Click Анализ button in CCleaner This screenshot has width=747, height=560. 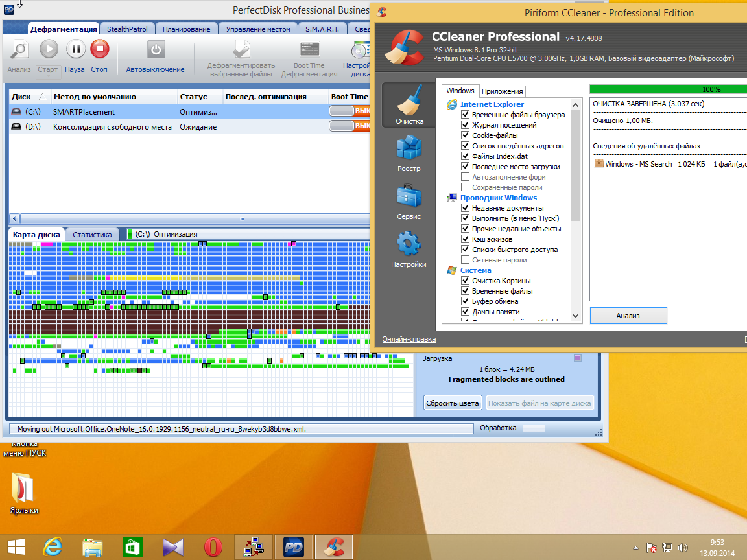[628, 315]
